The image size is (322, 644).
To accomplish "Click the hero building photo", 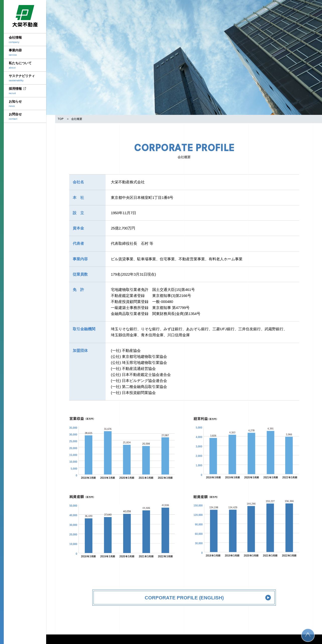I will (x=184, y=57).
